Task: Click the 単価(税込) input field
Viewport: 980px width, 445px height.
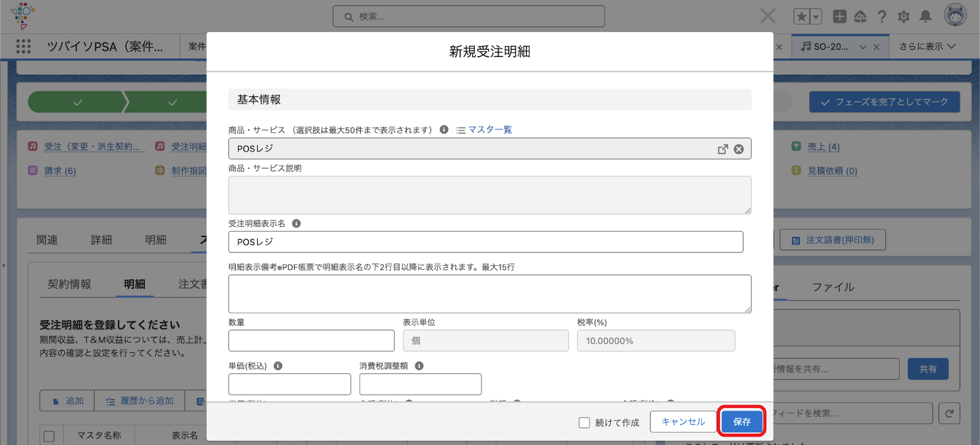Action: point(290,384)
